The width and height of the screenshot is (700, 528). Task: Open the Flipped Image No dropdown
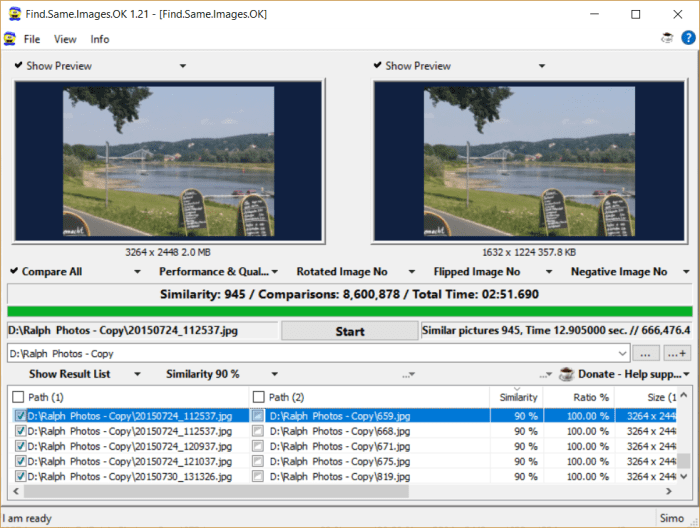482,272
